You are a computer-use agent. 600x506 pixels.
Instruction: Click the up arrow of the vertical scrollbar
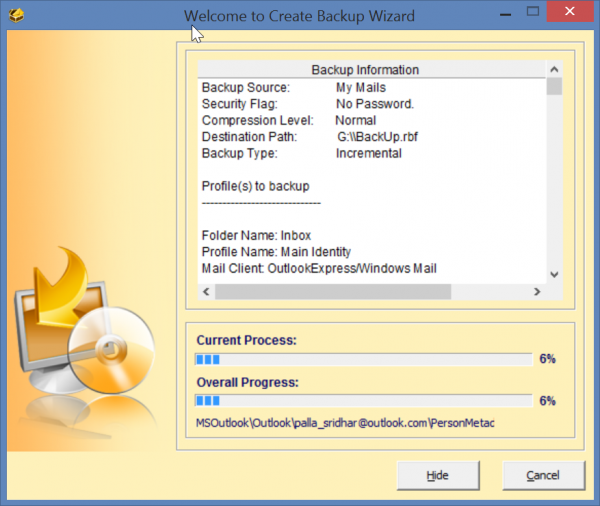(x=554, y=70)
